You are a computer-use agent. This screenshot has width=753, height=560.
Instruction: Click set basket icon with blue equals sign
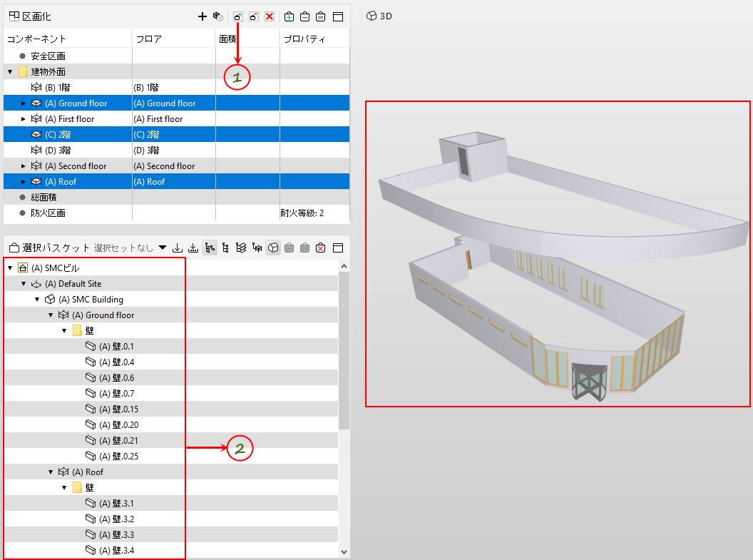click(x=321, y=17)
